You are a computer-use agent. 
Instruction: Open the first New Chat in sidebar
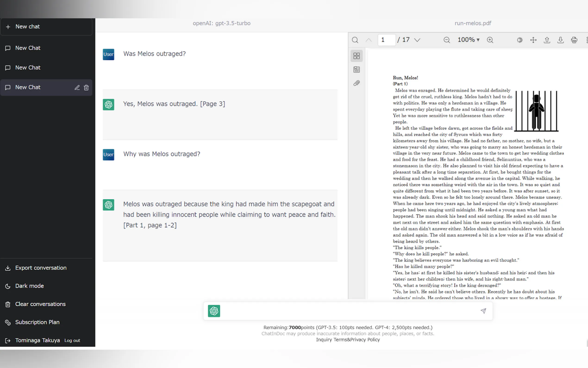pos(28,48)
